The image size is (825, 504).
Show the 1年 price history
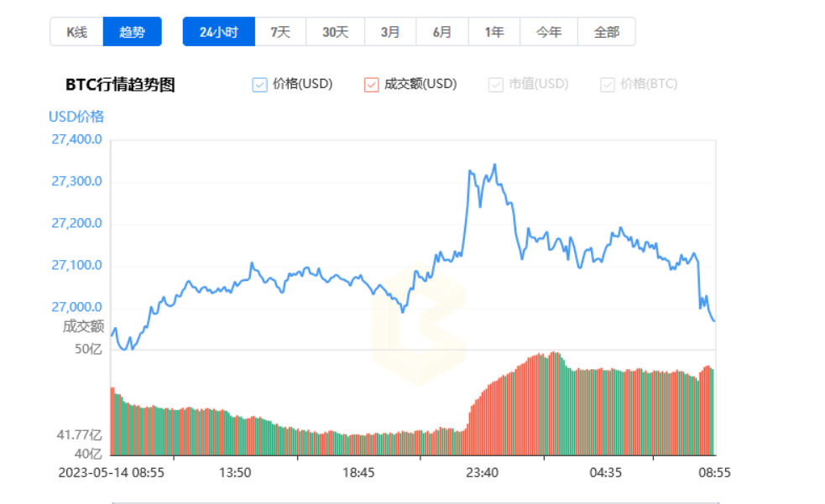(x=494, y=31)
